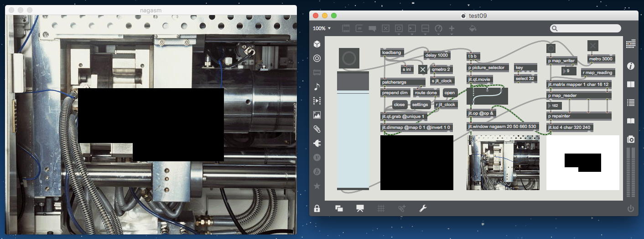This screenshot has width=644, height=239.
Task: Select the p picture_selector object
Action: (x=488, y=67)
